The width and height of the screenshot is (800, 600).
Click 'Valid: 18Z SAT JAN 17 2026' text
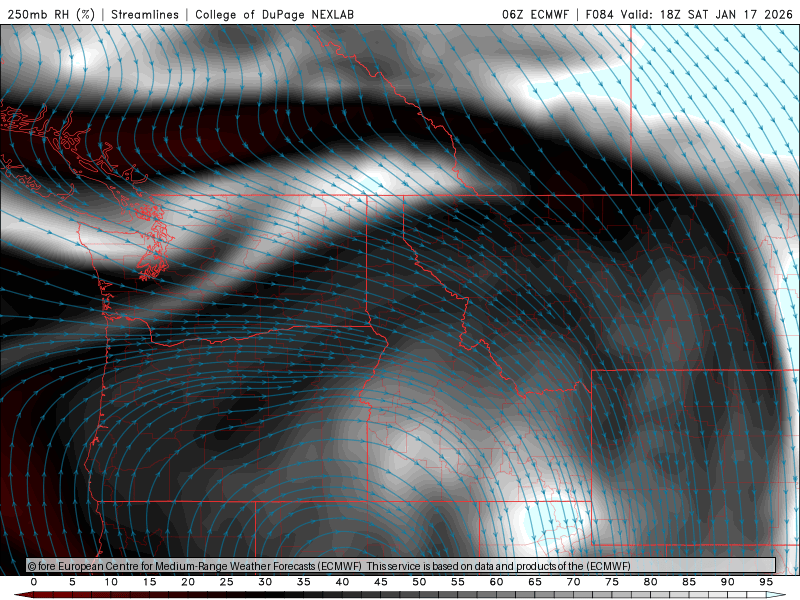click(x=707, y=14)
